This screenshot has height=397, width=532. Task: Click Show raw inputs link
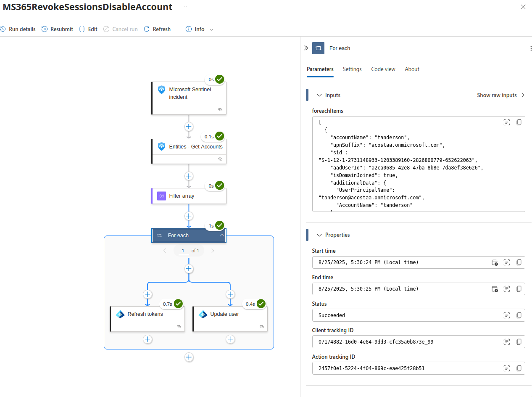coord(501,95)
